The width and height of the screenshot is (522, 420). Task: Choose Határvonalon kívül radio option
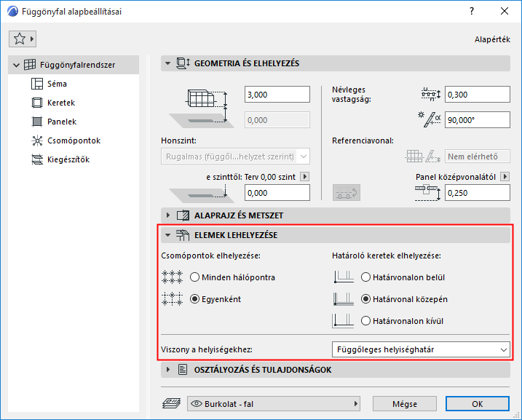point(365,321)
